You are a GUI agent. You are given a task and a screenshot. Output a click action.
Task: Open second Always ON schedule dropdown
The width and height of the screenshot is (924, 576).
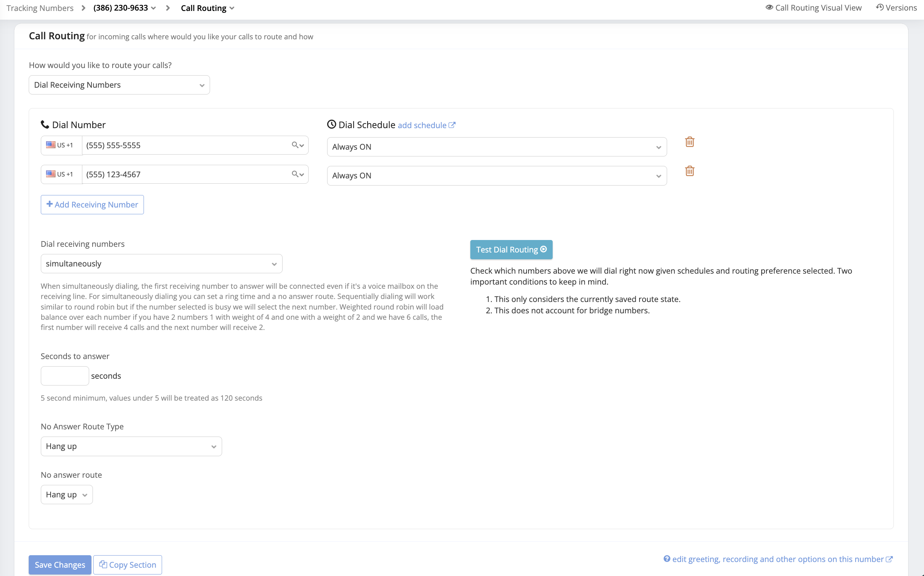(x=497, y=176)
